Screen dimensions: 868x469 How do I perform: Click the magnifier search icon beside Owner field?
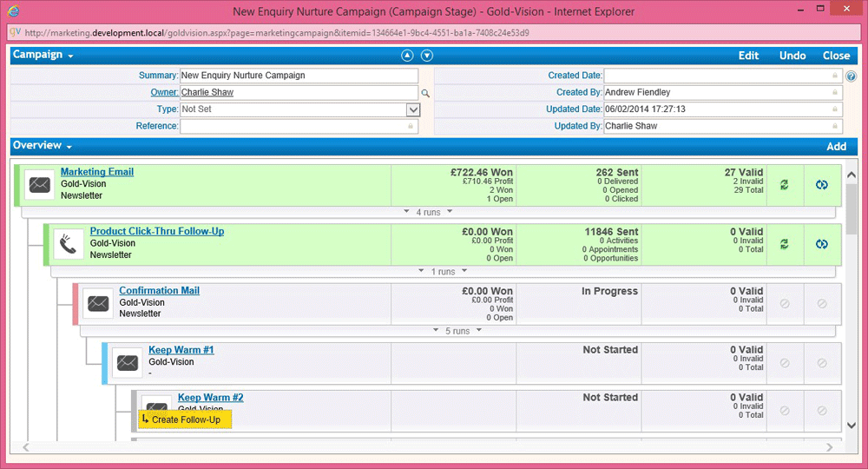425,93
